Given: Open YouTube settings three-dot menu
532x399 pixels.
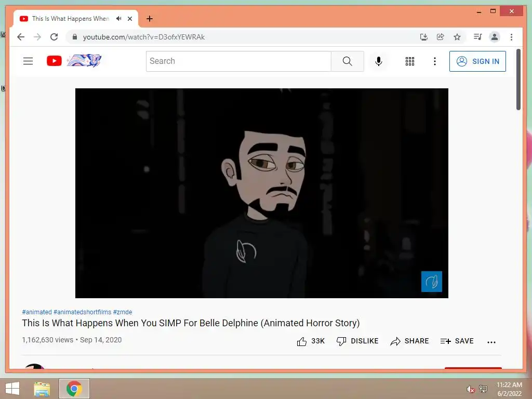Looking at the screenshot, I should click(x=435, y=61).
